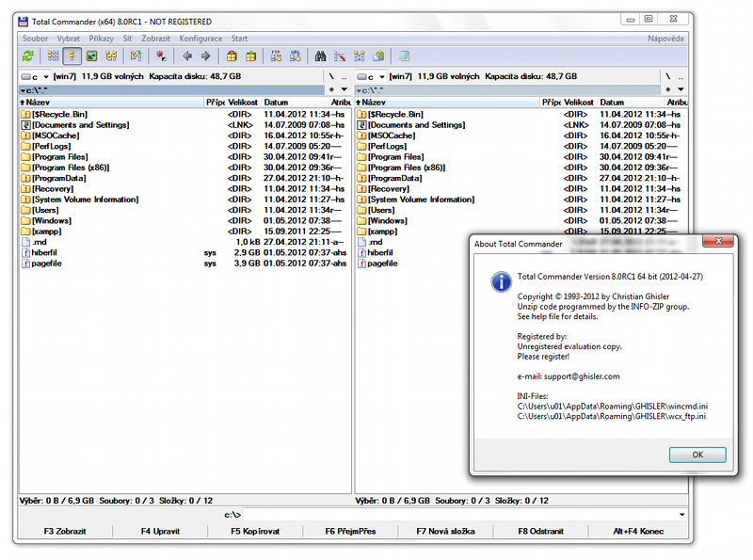
Task: Open the Nápověda menu
Action: (665, 39)
